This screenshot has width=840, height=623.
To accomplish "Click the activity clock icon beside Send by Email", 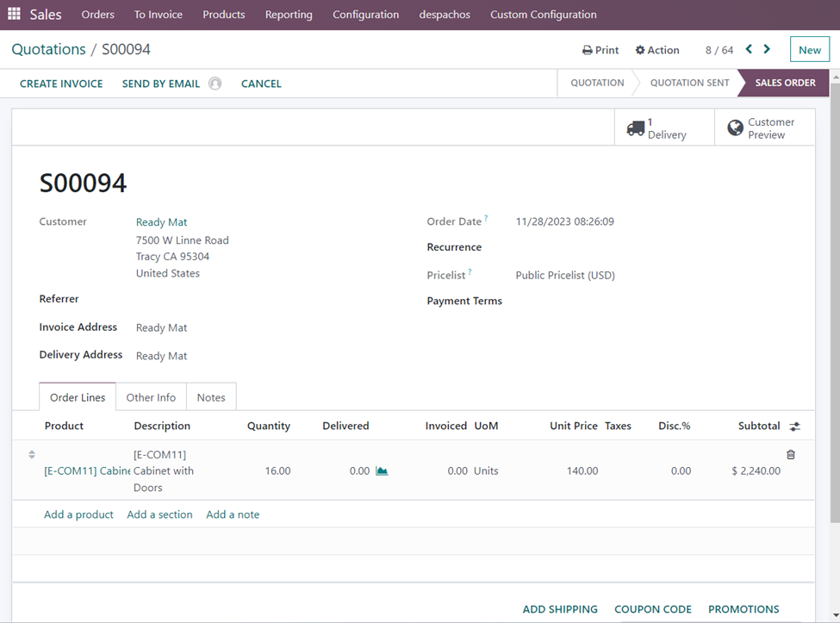I will (215, 84).
